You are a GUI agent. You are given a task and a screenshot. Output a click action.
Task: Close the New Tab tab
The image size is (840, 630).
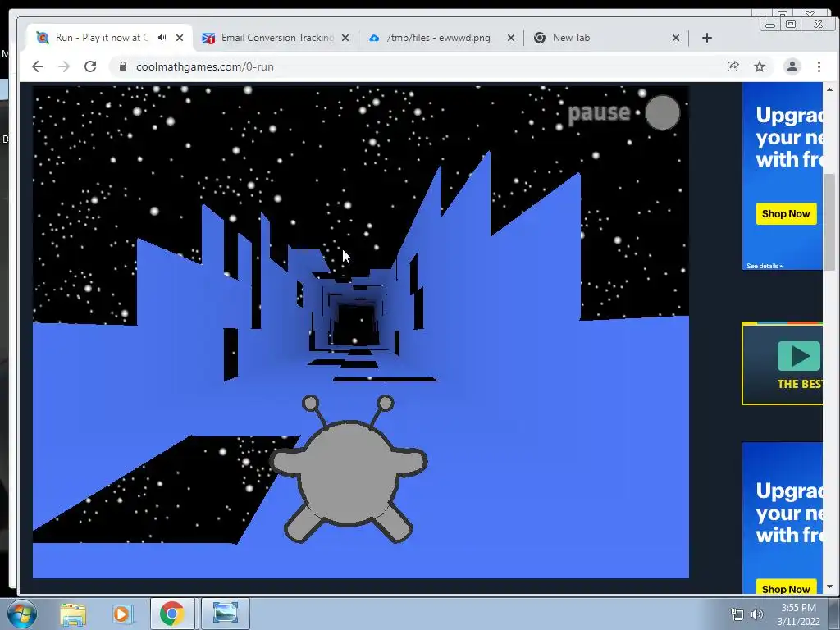(676, 38)
